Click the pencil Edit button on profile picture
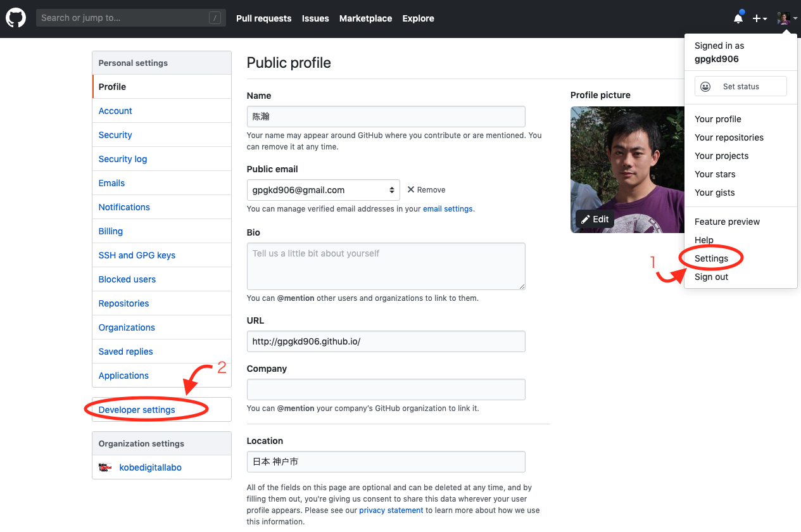801x532 pixels. (594, 219)
